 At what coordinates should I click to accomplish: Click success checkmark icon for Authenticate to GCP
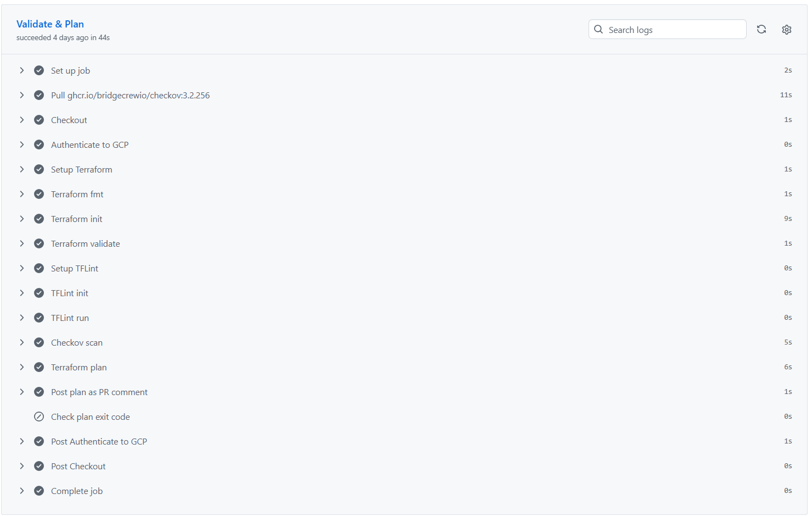pos(39,145)
